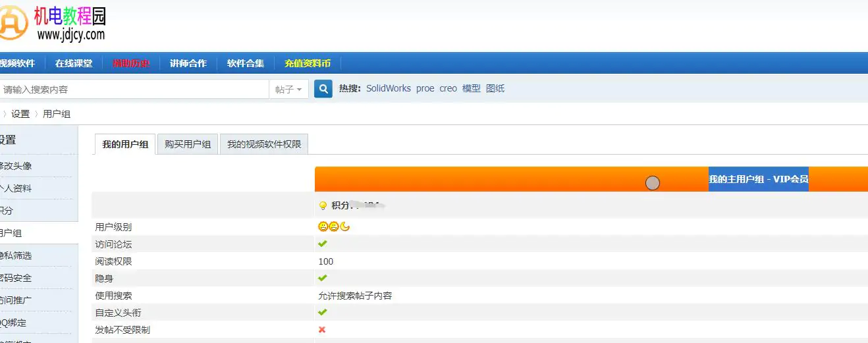
Task: Click the 隐身 row label
Action: [104, 278]
